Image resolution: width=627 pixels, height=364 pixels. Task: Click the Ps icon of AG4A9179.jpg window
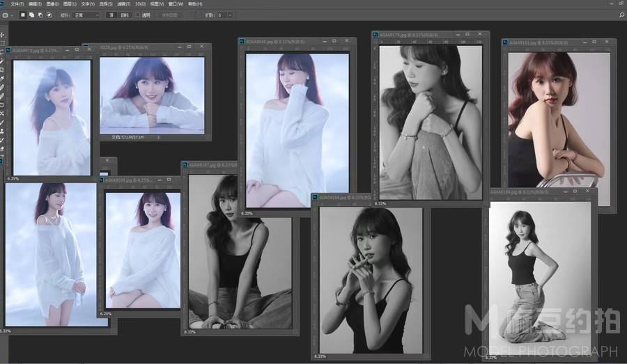(376, 35)
